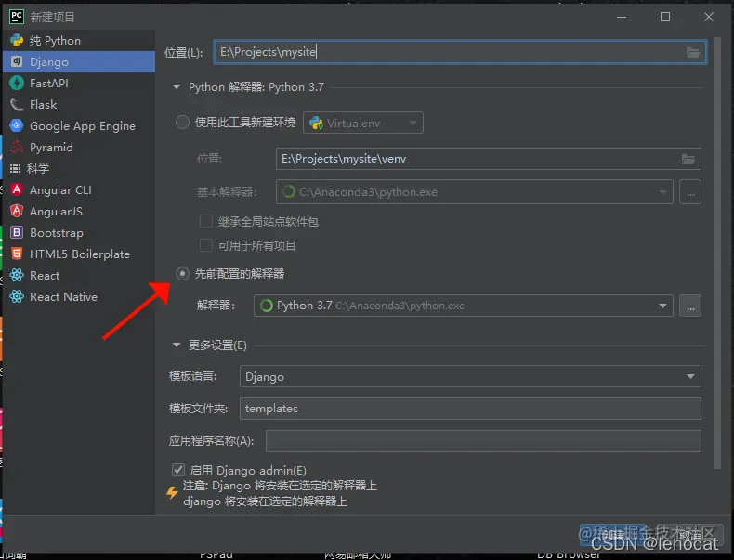Viewport: 734px width, 560px height.
Task: Browse folder icon in venv location field
Action: pyautogui.click(x=688, y=159)
